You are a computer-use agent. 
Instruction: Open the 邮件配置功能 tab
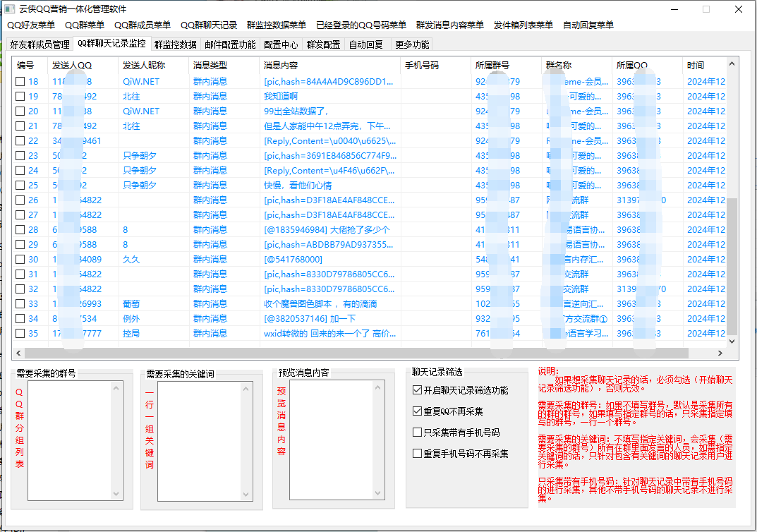[230, 44]
